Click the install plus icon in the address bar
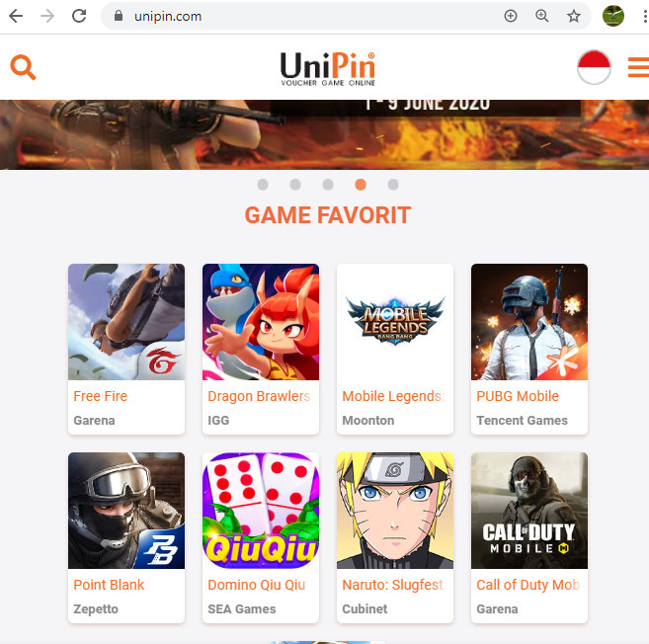This screenshot has height=644, width=649. click(511, 16)
